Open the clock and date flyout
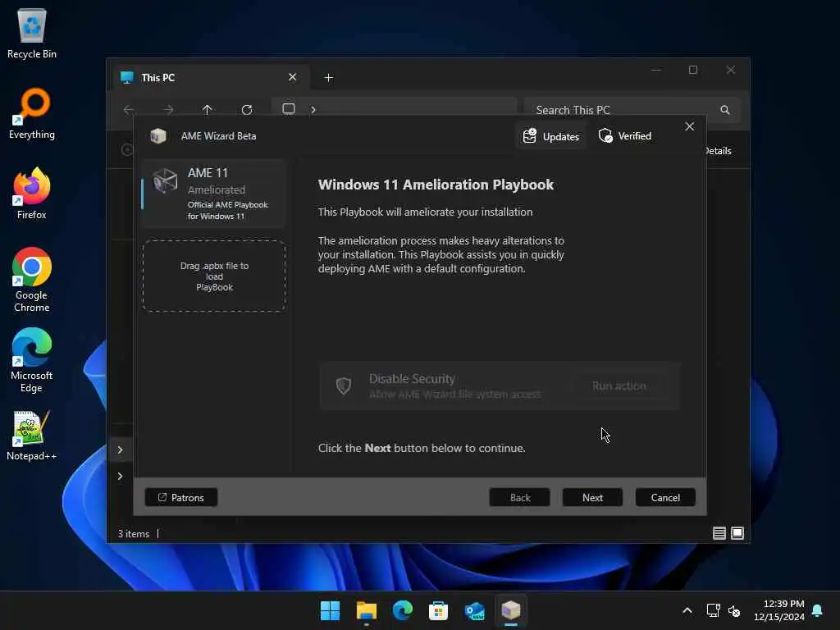 (x=779, y=610)
